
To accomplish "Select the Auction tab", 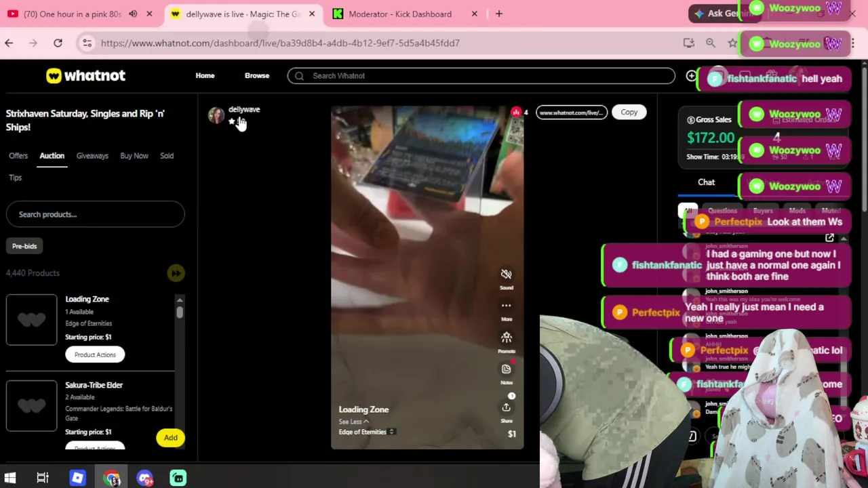I will 52,156.
